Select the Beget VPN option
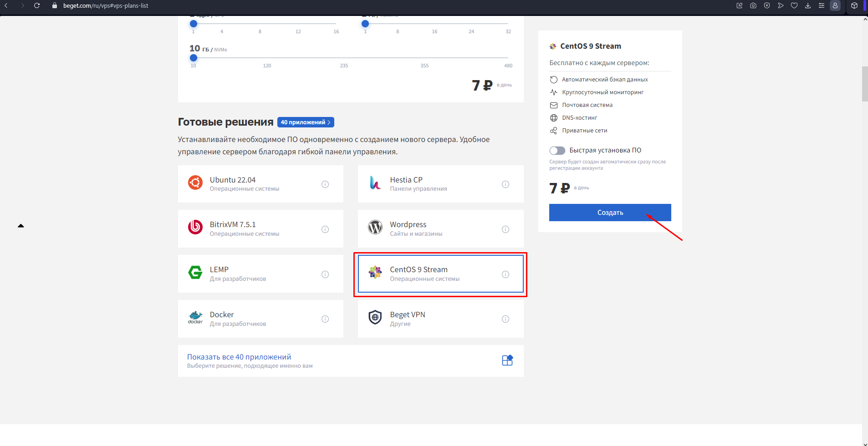868x446 pixels. pyautogui.click(x=441, y=319)
